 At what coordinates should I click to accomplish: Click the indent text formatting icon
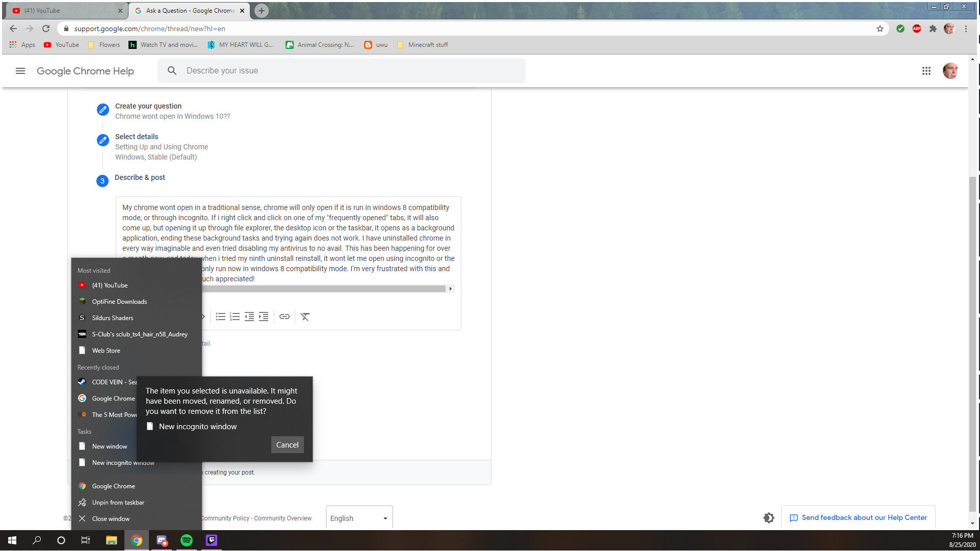[263, 316]
